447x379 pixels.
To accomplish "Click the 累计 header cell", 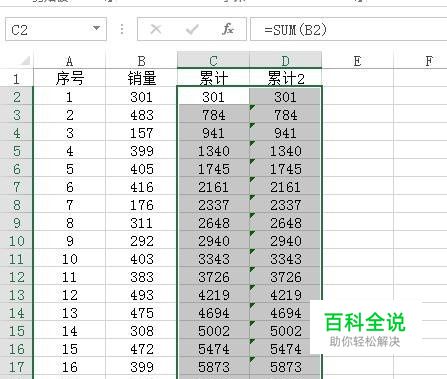I will 213,79.
